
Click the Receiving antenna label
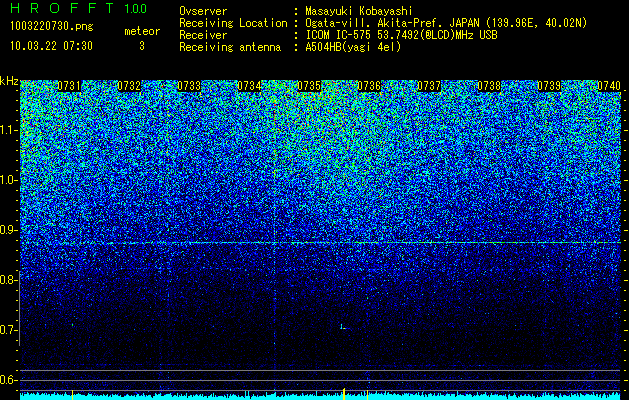[x=230, y=47]
